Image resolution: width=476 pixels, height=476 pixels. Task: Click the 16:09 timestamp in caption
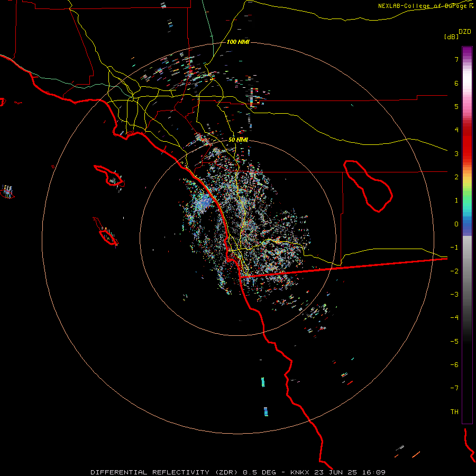click(373, 472)
